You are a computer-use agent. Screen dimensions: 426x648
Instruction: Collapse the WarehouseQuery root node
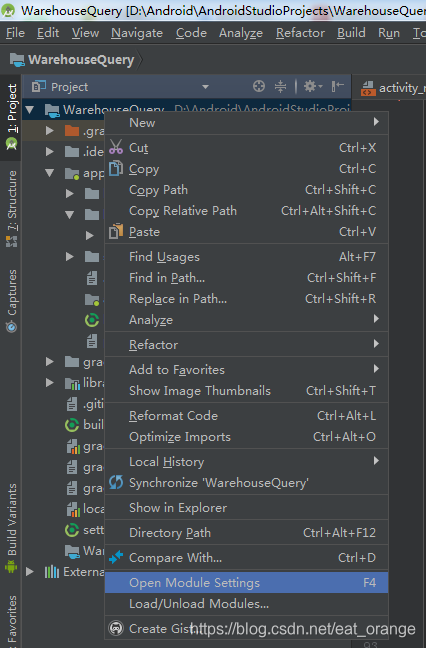click(x=29, y=110)
